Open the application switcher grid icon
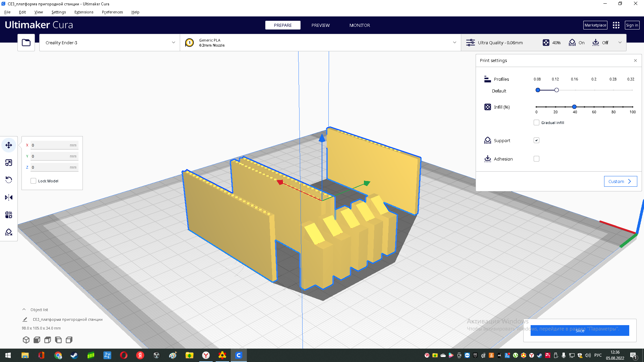 (x=616, y=25)
